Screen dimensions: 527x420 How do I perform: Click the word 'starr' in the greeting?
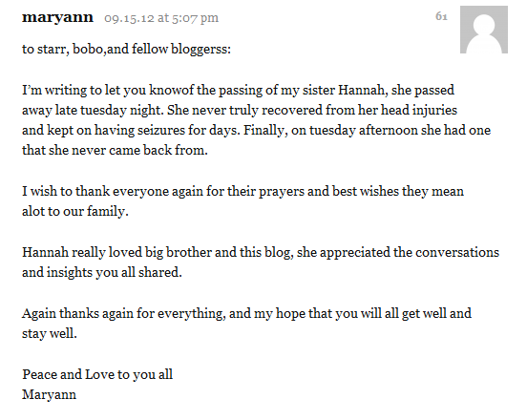[53, 50]
